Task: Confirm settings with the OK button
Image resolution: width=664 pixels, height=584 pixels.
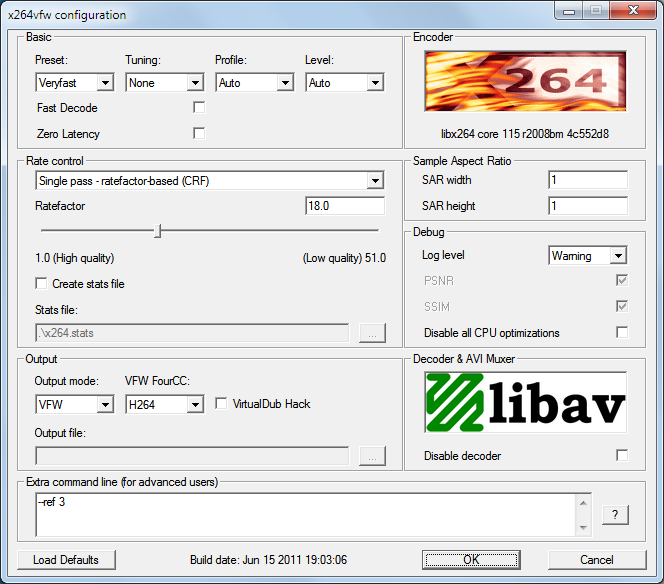Action: (471, 560)
